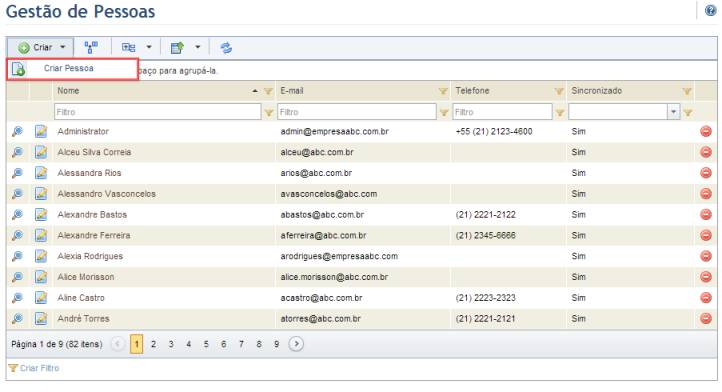Click the Sincronizado column header
The width and height of the screenshot is (722, 392).
click(597, 91)
